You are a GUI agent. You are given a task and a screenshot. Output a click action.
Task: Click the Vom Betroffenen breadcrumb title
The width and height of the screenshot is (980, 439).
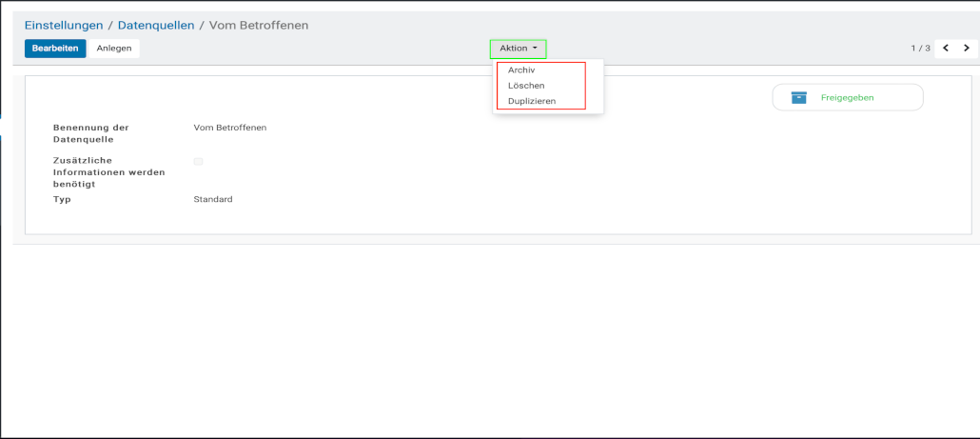coord(259,26)
